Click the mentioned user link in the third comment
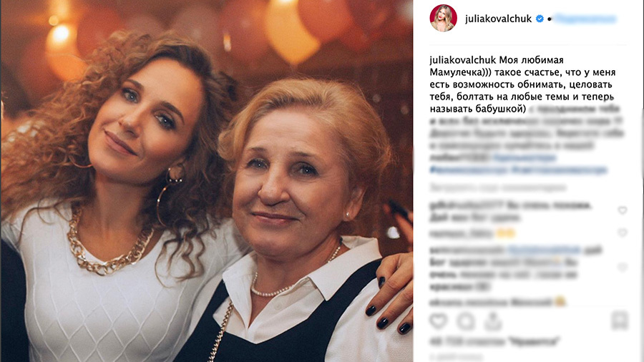The width and height of the screenshot is (644, 362). [x=544, y=250]
